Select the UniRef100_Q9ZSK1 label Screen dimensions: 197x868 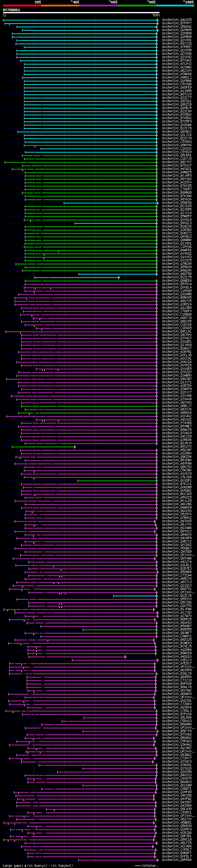pos(177,101)
